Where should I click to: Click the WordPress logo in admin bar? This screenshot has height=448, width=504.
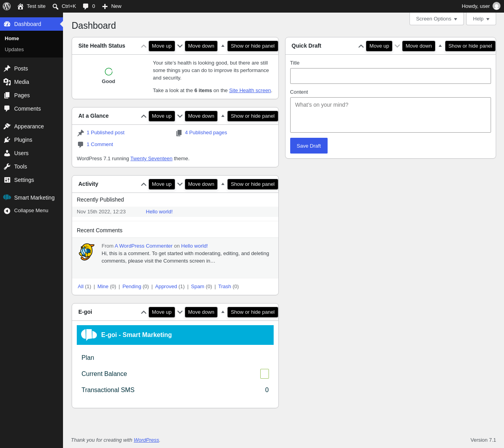pyautogui.click(x=7, y=6)
